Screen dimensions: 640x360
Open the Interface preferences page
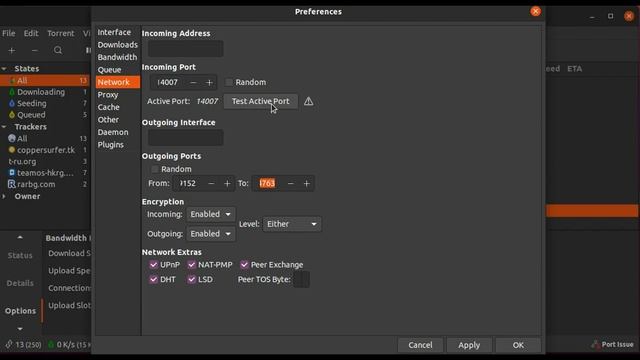[x=114, y=32]
